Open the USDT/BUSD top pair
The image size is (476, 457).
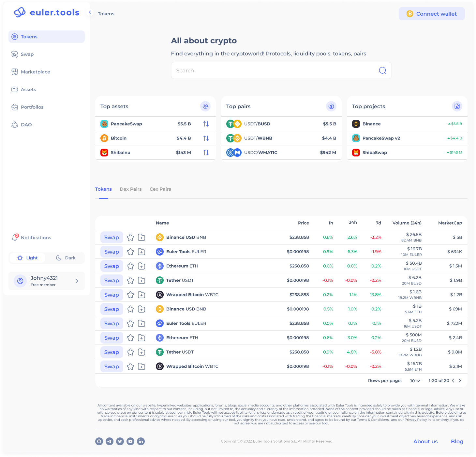[x=281, y=124]
